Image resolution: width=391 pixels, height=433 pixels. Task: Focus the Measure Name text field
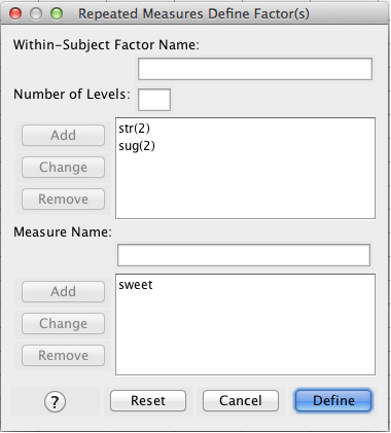coord(244,255)
